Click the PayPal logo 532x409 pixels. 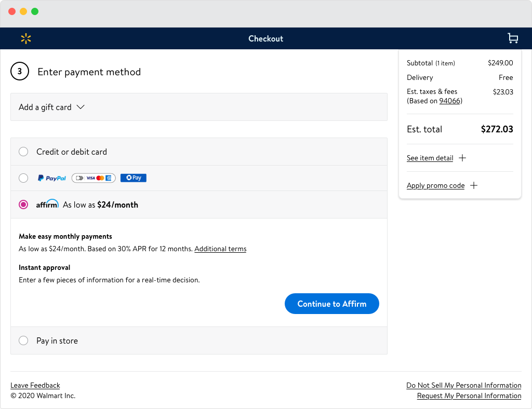click(52, 178)
